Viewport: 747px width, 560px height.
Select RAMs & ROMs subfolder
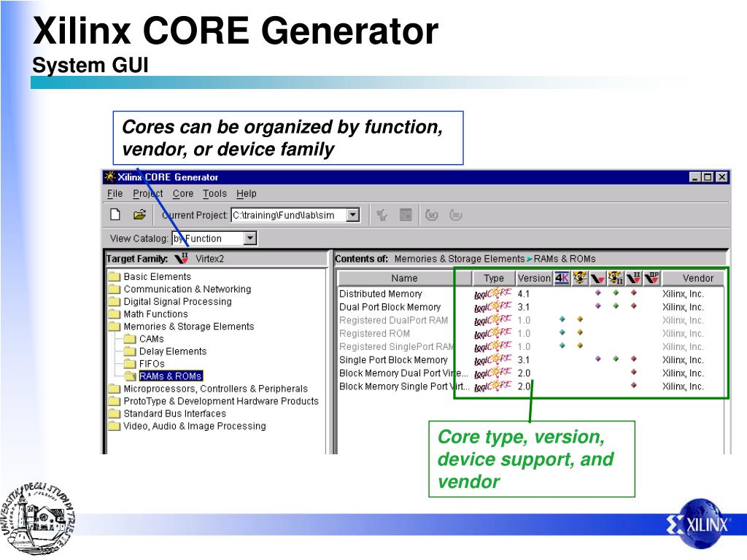click(x=171, y=376)
